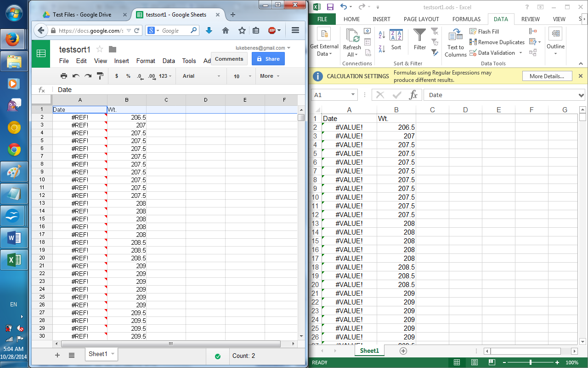Click Remove Duplicates in Data Tools
The width and height of the screenshot is (588, 368).
(497, 42)
